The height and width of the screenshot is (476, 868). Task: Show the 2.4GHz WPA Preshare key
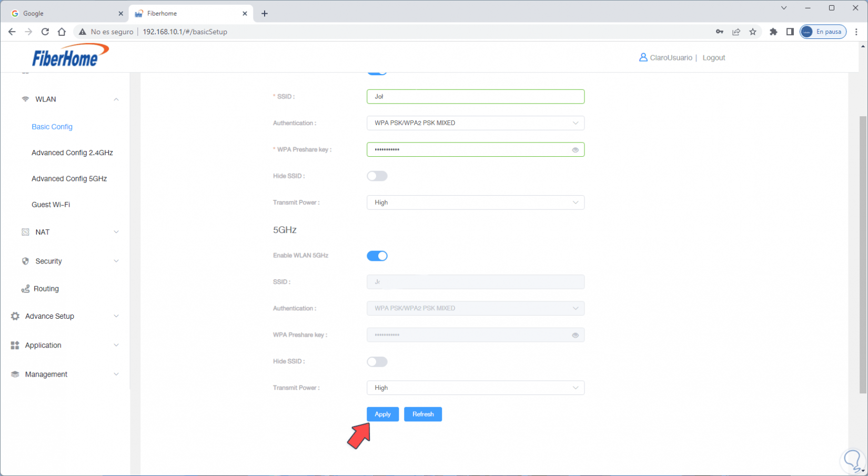click(x=575, y=150)
